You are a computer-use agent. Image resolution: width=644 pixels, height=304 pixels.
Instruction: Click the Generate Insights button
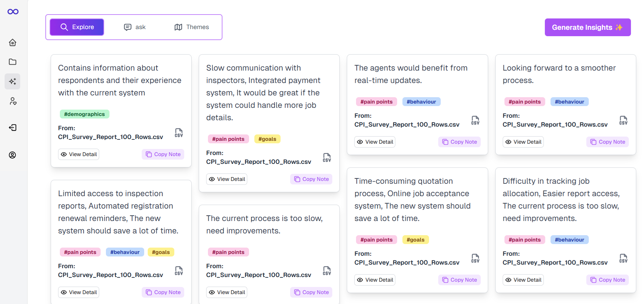coord(587,27)
